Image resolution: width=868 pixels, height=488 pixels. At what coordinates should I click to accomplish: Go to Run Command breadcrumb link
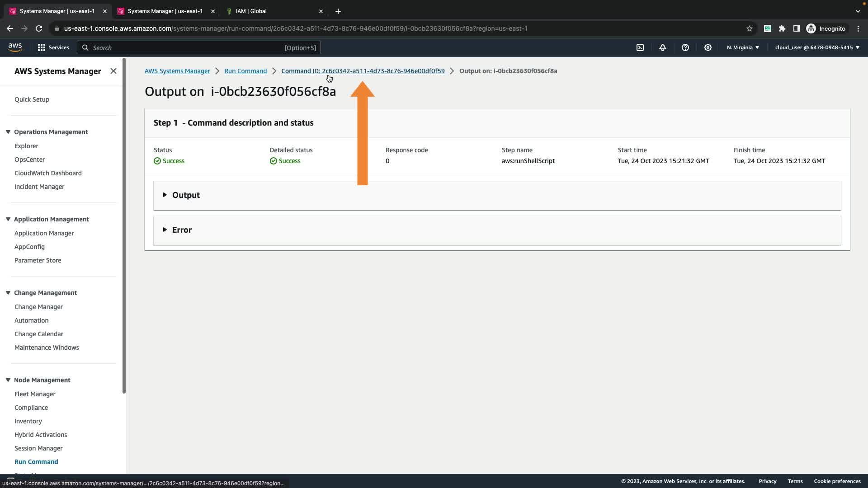click(x=245, y=71)
